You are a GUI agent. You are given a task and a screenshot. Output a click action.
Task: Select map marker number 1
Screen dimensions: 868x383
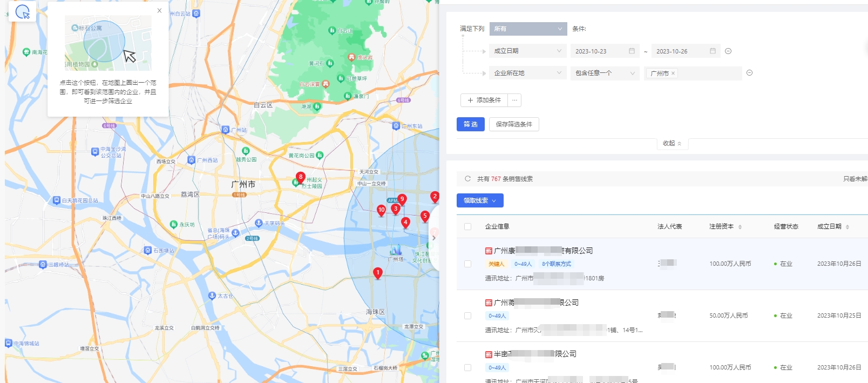point(378,273)
